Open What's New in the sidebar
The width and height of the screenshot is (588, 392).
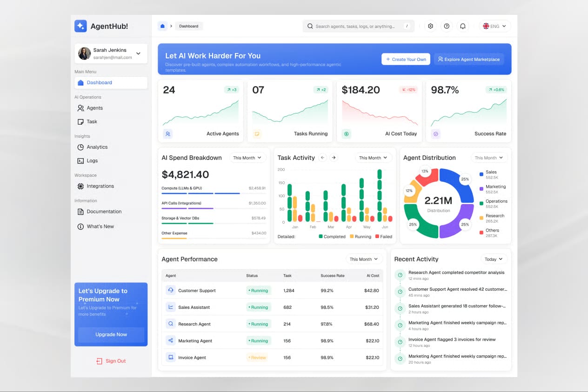point(111,226)
